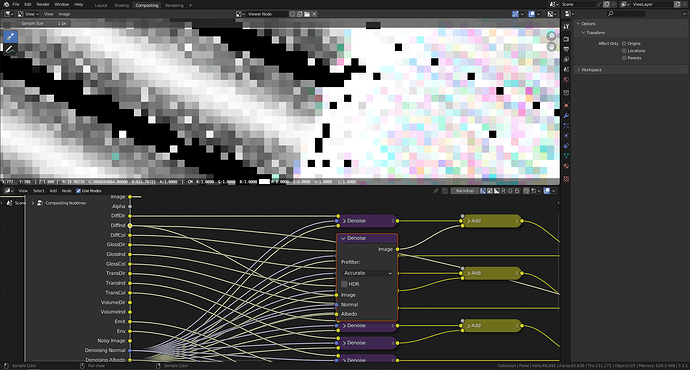Image resolution: width=690 pixels, height=370 pixels.
Task: Unlink the Viewer Node image with X icon
Action: 314,14
